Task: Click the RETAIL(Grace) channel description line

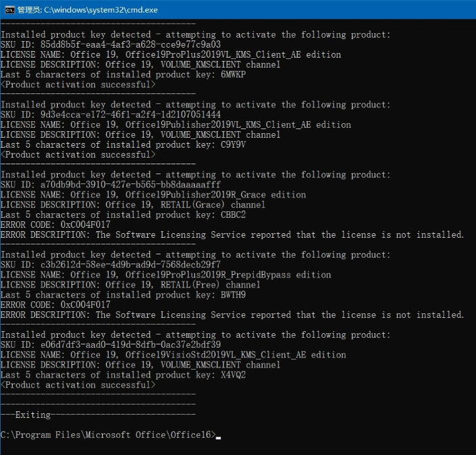Action: point(133,205)
